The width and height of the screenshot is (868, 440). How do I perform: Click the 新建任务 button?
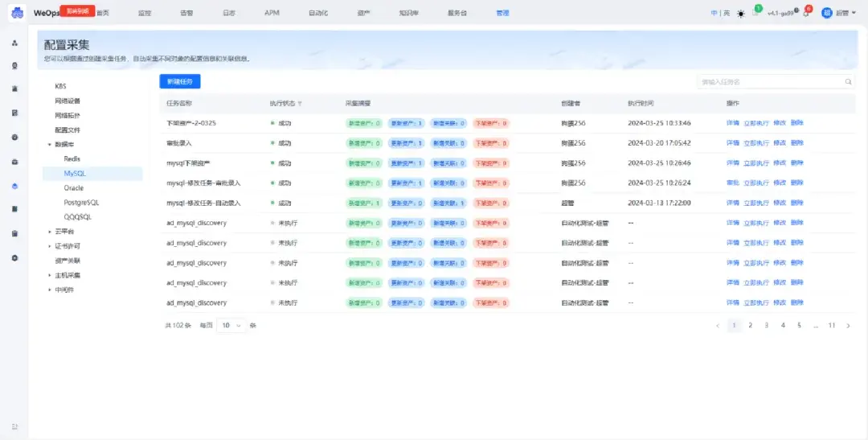(x=180, y=81)
